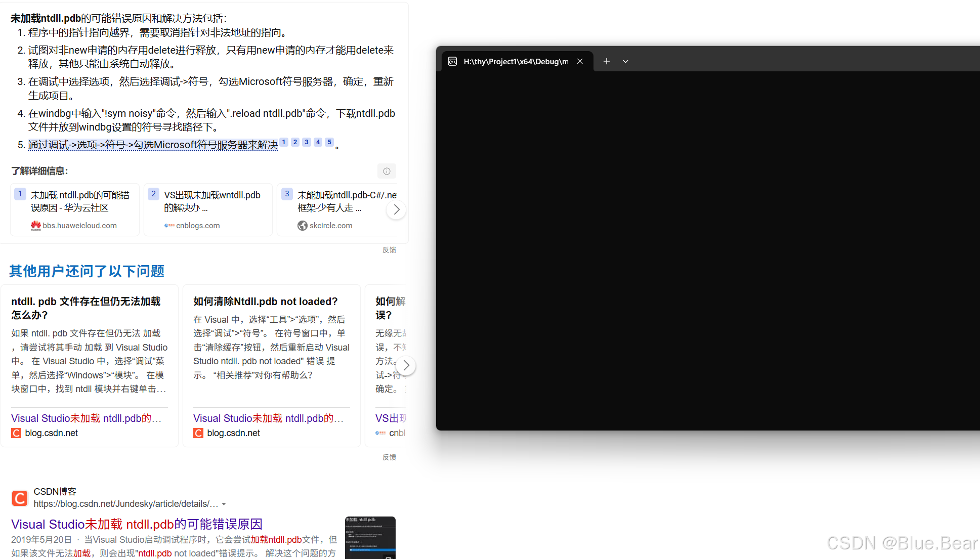Click the CSDN博客 site logo icon
Image resolution: width=980 pixels, height=559 pixels.
[x=20, y=498]
